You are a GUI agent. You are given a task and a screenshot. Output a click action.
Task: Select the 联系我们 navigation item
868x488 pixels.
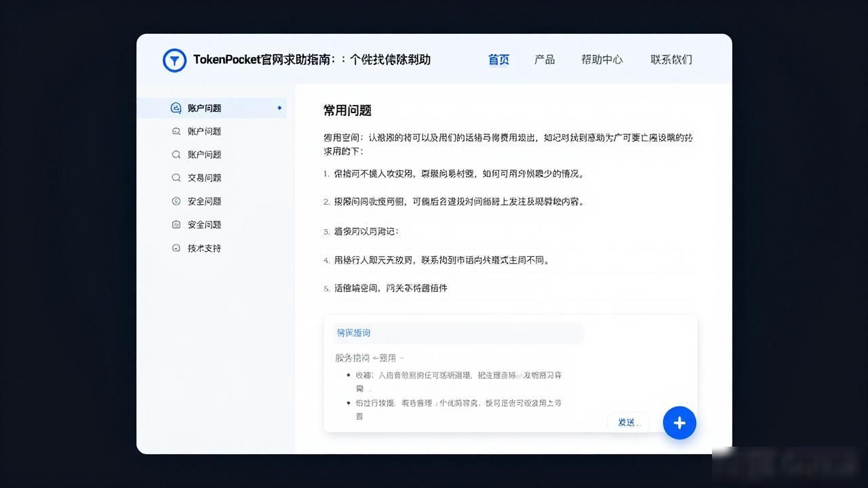click(x=671, y=60)
